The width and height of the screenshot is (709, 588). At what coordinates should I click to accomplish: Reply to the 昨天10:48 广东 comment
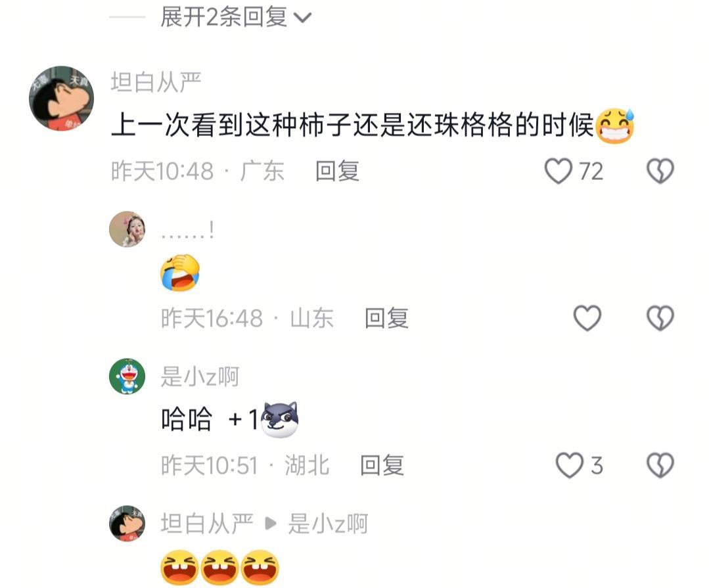click(x=337, y=171)
